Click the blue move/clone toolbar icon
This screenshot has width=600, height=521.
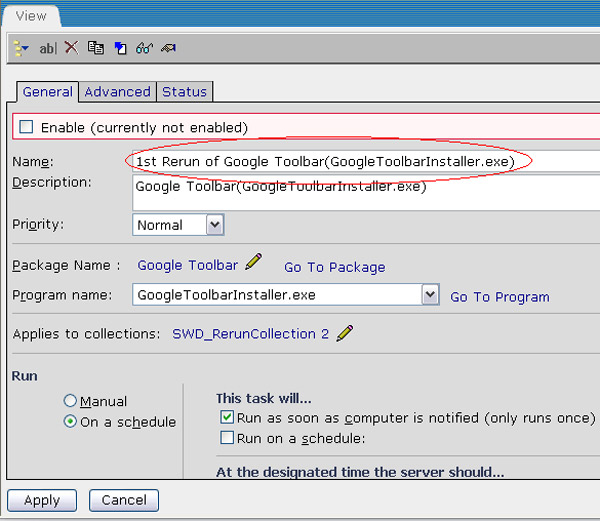(121, 48)
